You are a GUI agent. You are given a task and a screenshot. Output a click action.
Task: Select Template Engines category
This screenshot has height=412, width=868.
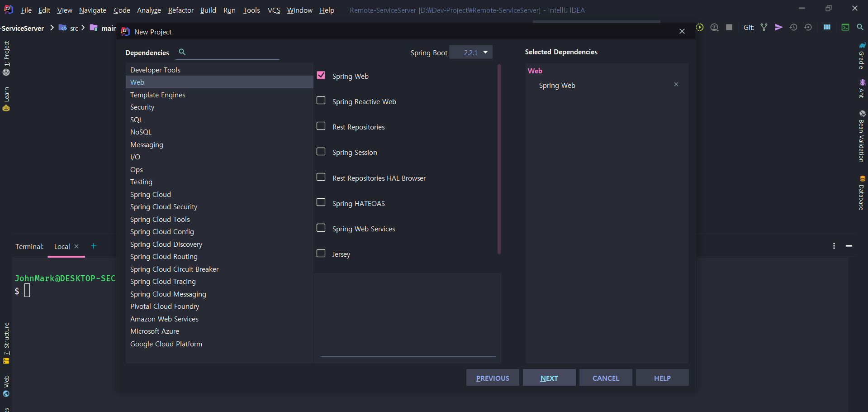pyautogui.click(x=219, y=95)
